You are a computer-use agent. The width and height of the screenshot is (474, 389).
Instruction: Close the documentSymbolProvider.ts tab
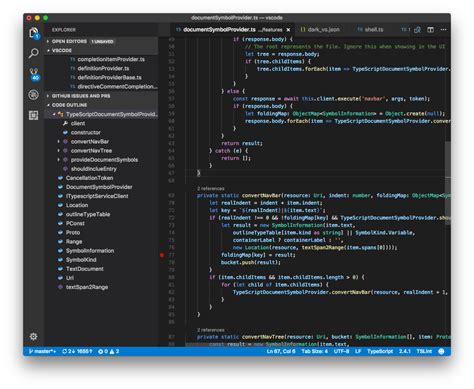[288, 30]
